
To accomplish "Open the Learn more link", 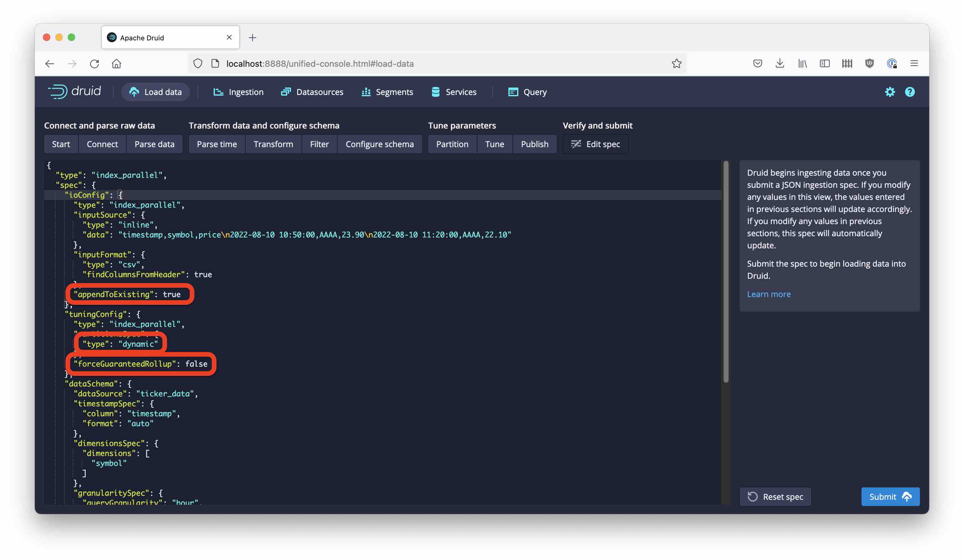I will 769,294.
